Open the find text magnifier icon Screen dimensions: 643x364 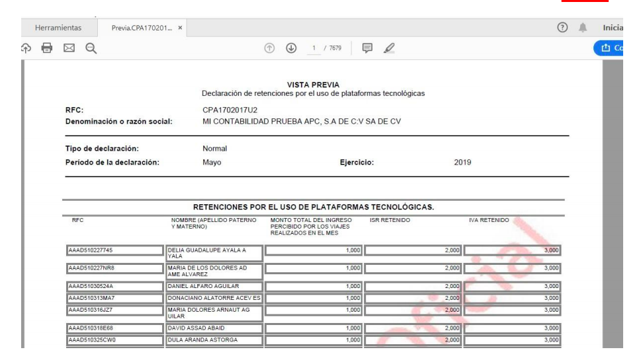[91, 48]
